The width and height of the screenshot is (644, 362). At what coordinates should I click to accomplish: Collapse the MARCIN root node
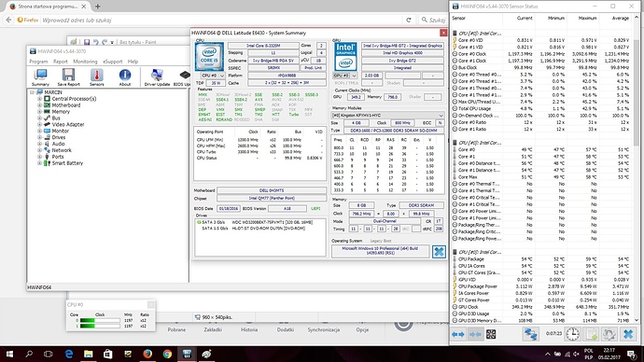32,92
